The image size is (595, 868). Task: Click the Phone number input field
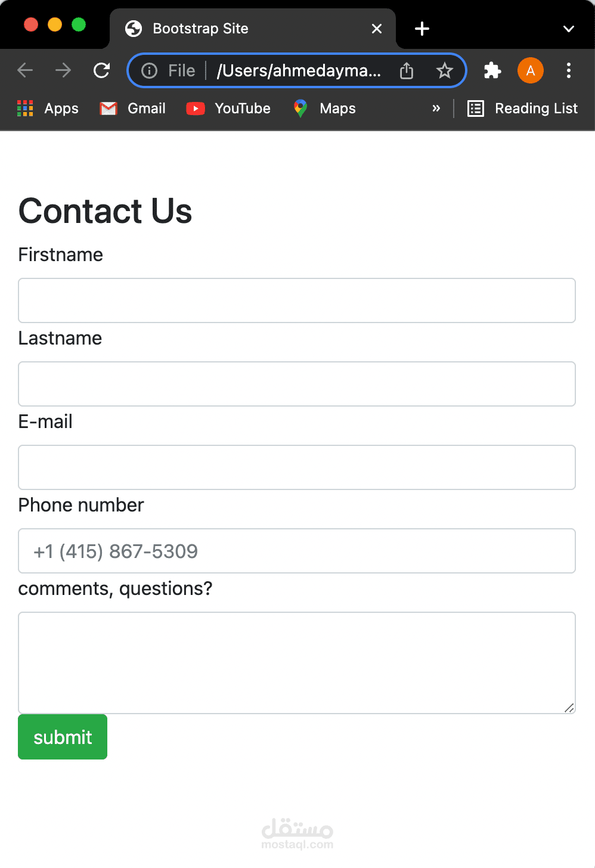tap(296, 551)
